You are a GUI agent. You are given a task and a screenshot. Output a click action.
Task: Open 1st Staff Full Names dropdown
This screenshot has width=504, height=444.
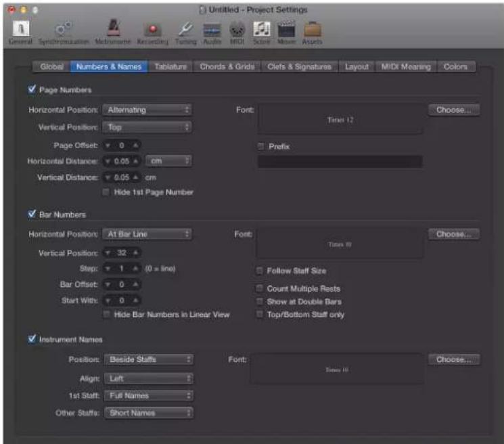click(x=149, y=395)
